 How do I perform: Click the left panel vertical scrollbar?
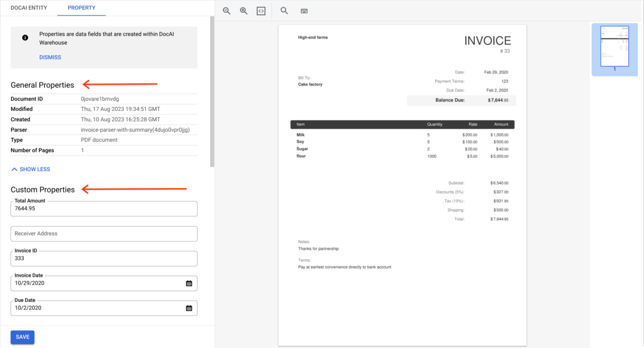pyautogui.click(x=212, y=92)
